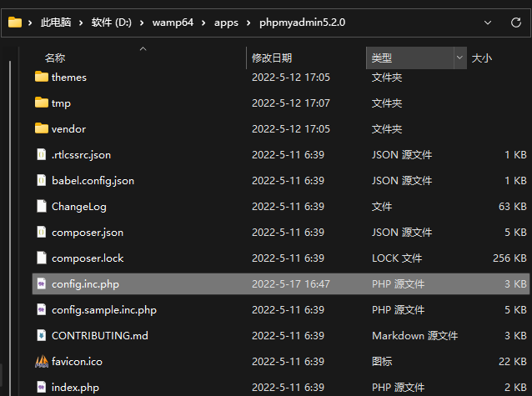Navigate to 此电脑 in the breadcrumb
This screenshot has height=396, width=532.
click(56, 23)
